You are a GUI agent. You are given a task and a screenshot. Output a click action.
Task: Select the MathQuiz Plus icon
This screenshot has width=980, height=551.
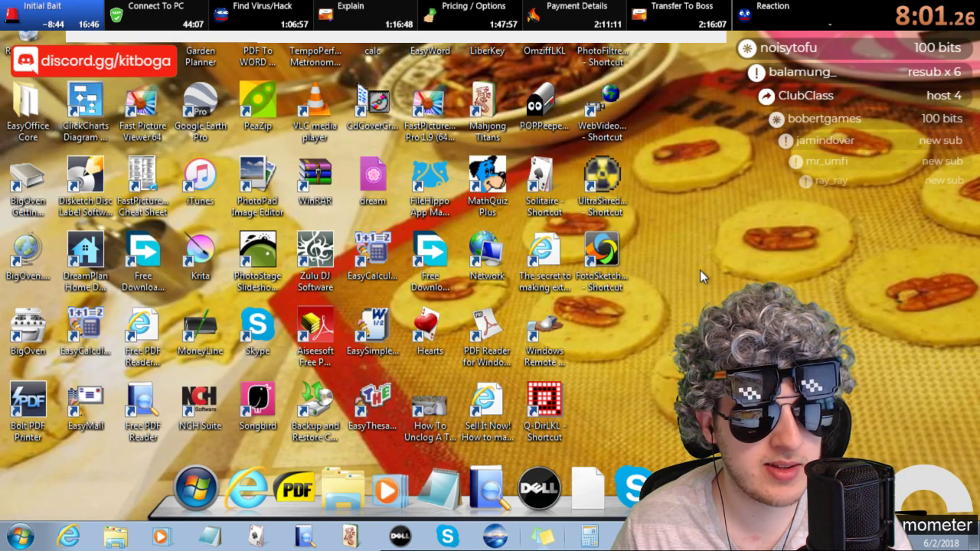[487, 175]
